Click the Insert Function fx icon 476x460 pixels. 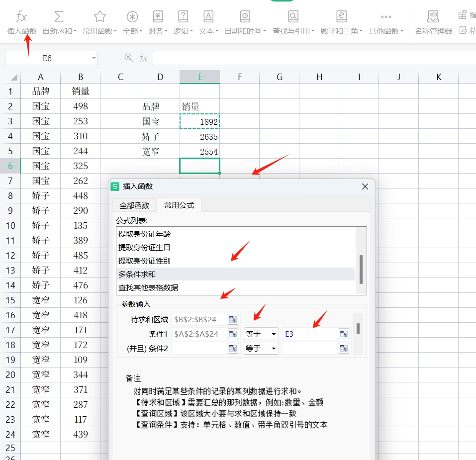coord(21,17)
